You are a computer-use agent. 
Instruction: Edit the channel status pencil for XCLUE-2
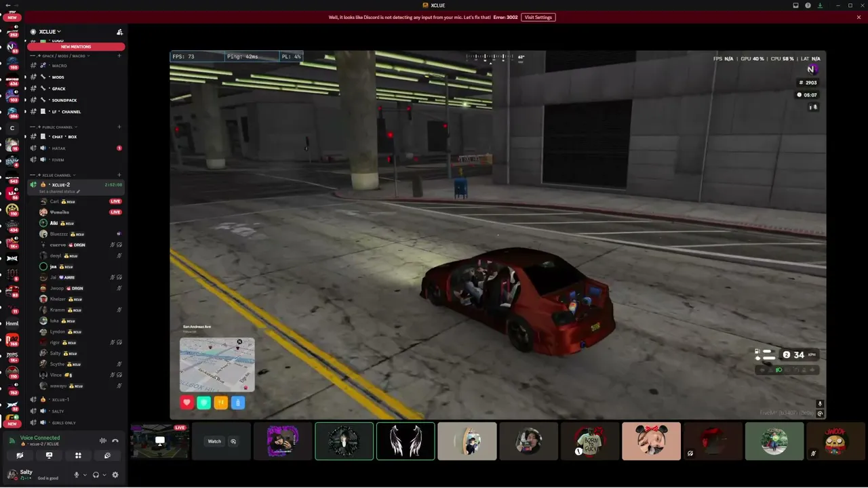pos(78,192)
